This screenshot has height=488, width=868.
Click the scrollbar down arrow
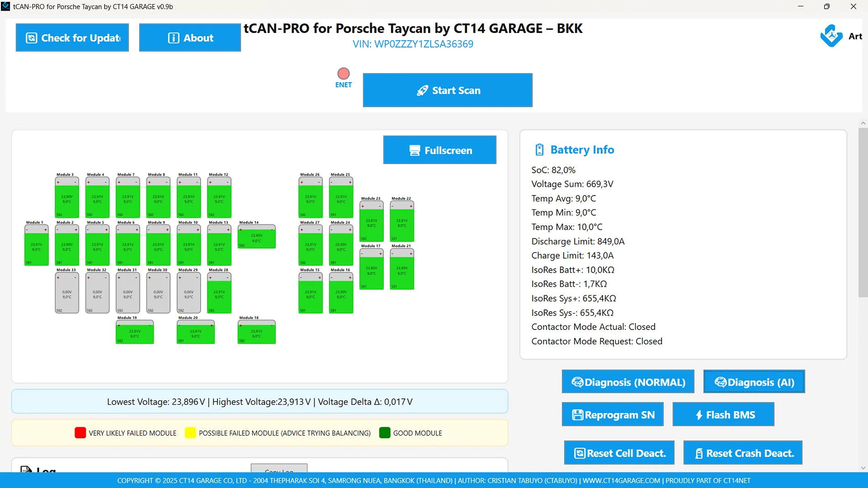tap(863, 468)
